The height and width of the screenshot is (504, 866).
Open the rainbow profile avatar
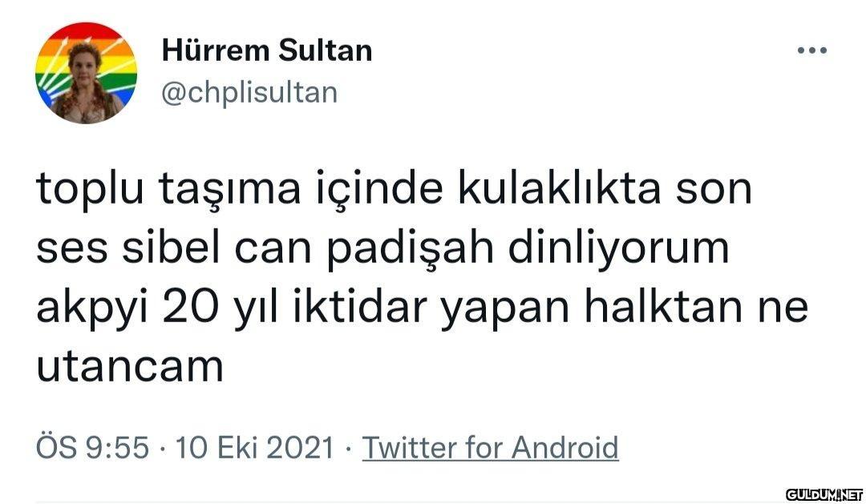pos(86,72)
